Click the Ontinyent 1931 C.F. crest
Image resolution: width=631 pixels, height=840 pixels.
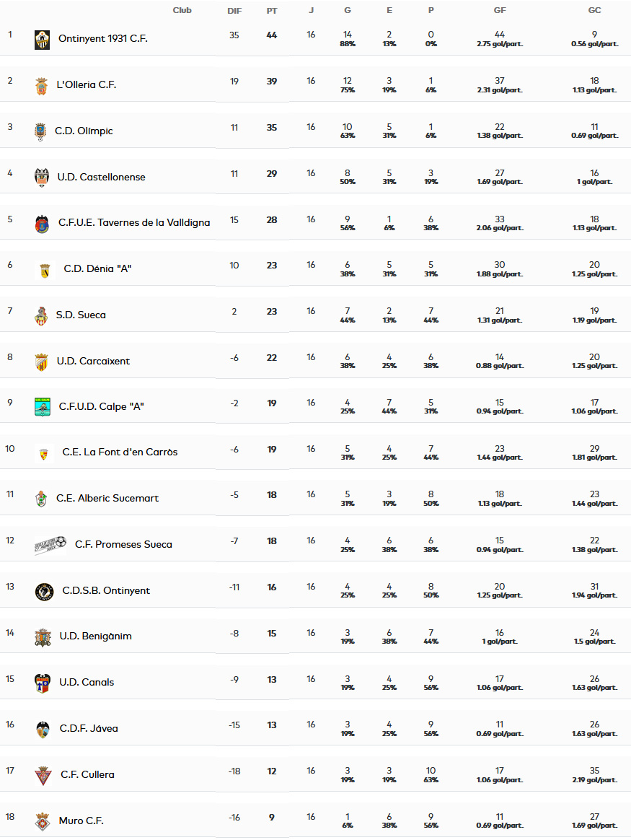pos(42,39)
